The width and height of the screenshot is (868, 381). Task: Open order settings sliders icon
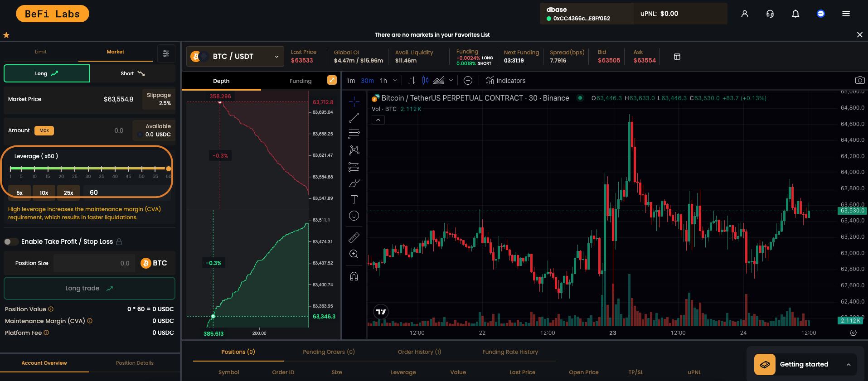[166, 53]
